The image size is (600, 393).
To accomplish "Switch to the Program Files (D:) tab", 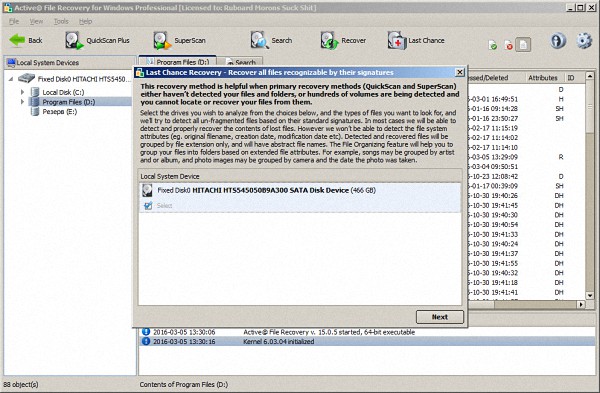I will pos(177,61).
